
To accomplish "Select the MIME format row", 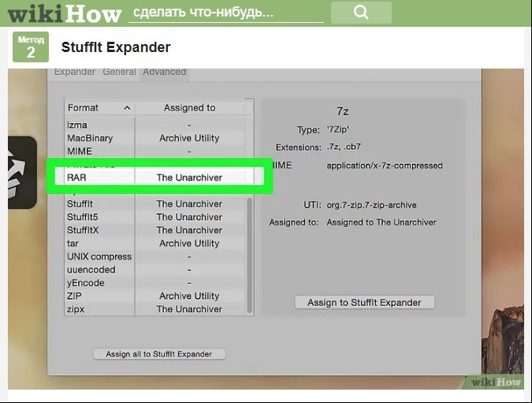I will click(x=154, y=151).
